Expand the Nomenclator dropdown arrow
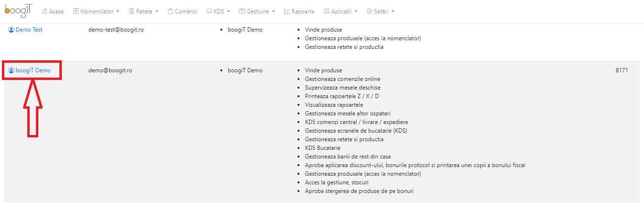This screenshot has width=644, height=203. (x=118, y=11)
